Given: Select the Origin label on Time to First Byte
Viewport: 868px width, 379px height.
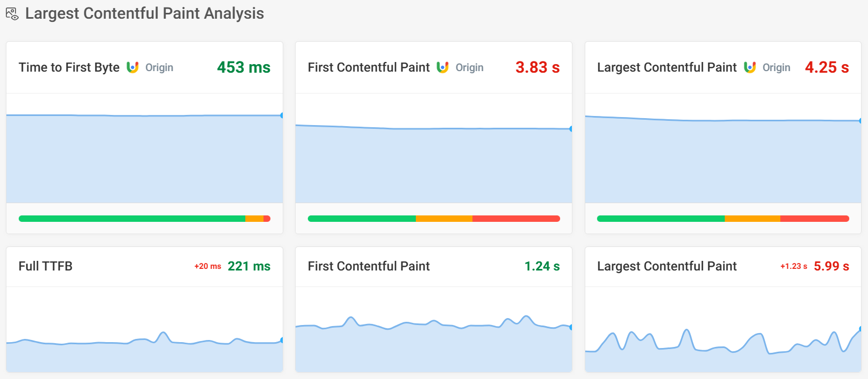Looking at the screenshot, I should tap(159, 67).
